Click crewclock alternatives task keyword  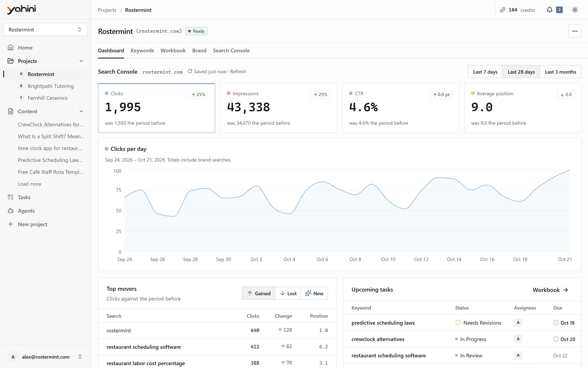[x=378, y=339]
